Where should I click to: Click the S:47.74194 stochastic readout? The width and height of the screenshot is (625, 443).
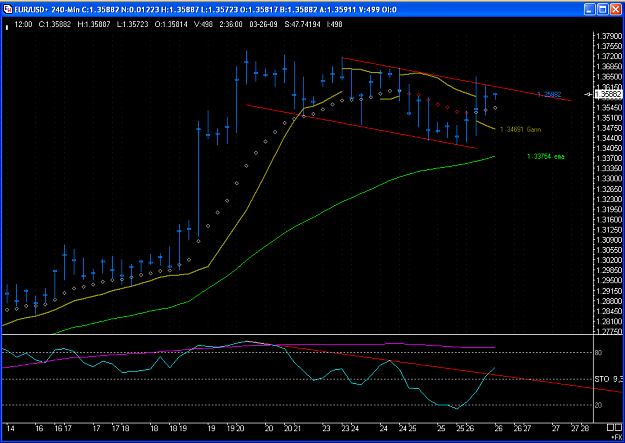(303, 24)
